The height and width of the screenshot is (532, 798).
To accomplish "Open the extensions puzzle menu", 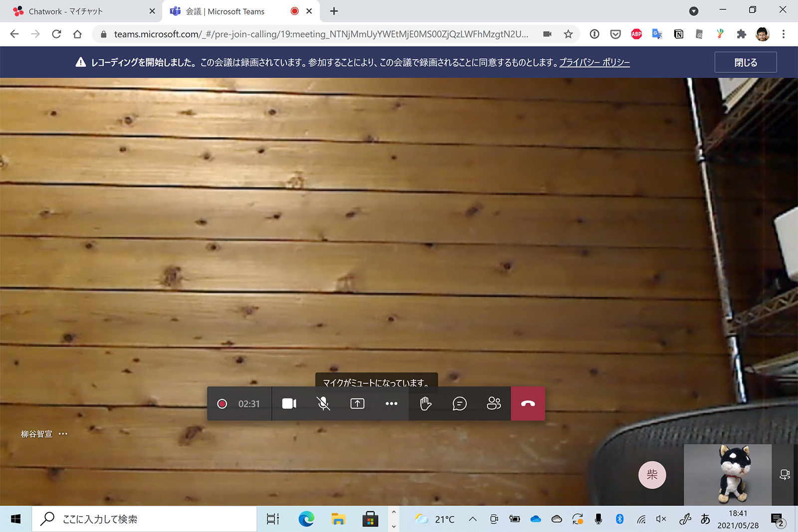I will pyautogui.click(x=742, y=34).
